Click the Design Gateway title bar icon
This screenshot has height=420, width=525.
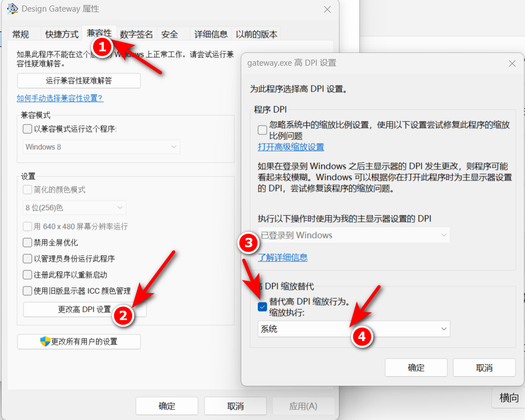[12, 9]
